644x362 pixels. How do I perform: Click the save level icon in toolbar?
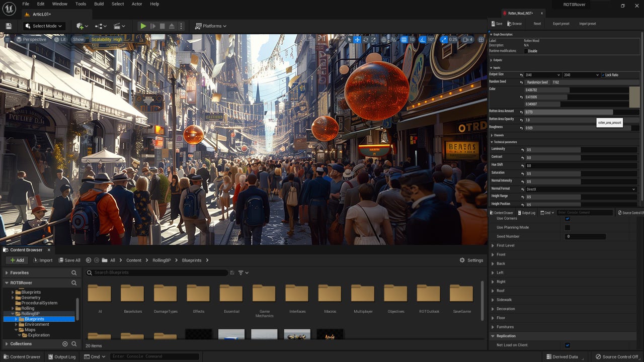pos(9,26)
